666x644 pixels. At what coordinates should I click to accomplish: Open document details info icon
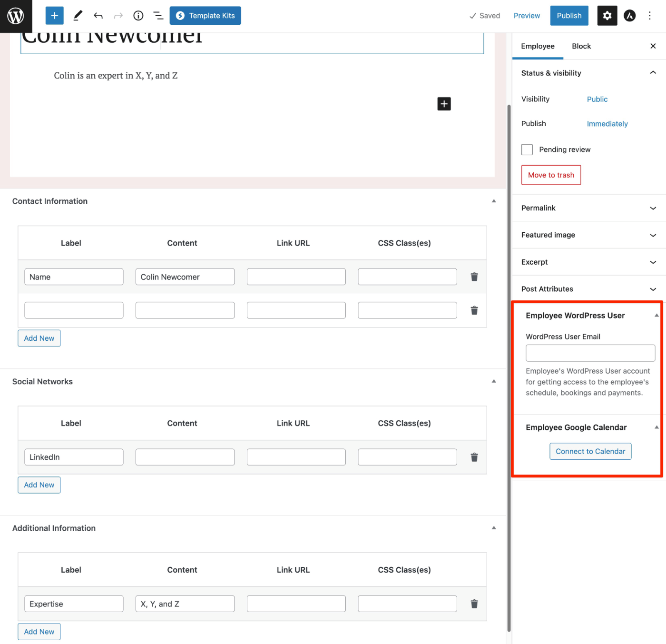pyautogui.click(x=138, y=16)
